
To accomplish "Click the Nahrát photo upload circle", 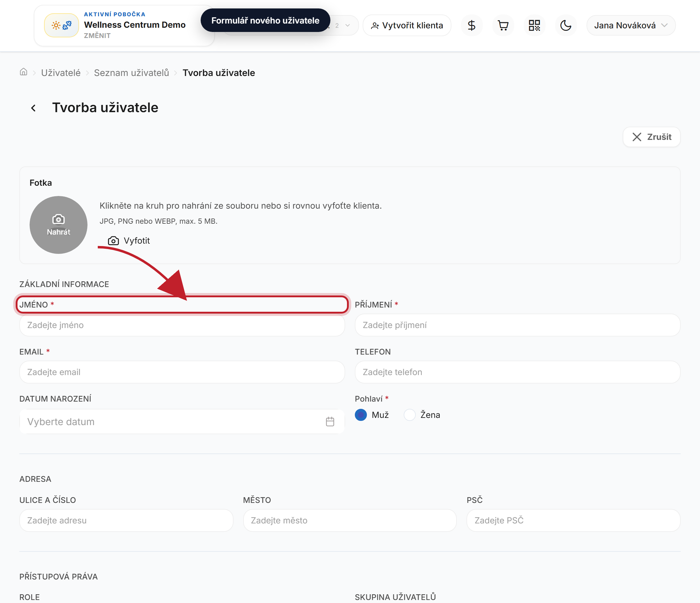I will pyautogui.click(x=59, y=225).
